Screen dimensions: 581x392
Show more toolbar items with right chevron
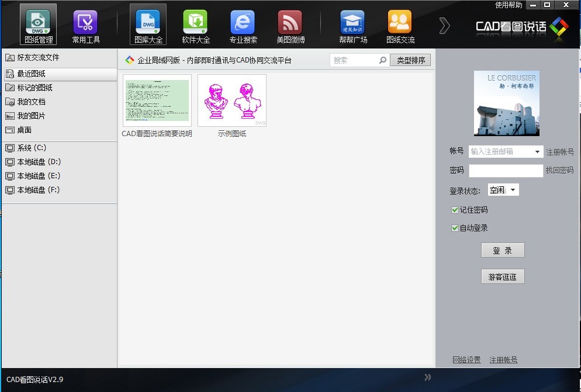tap(445, 26)
